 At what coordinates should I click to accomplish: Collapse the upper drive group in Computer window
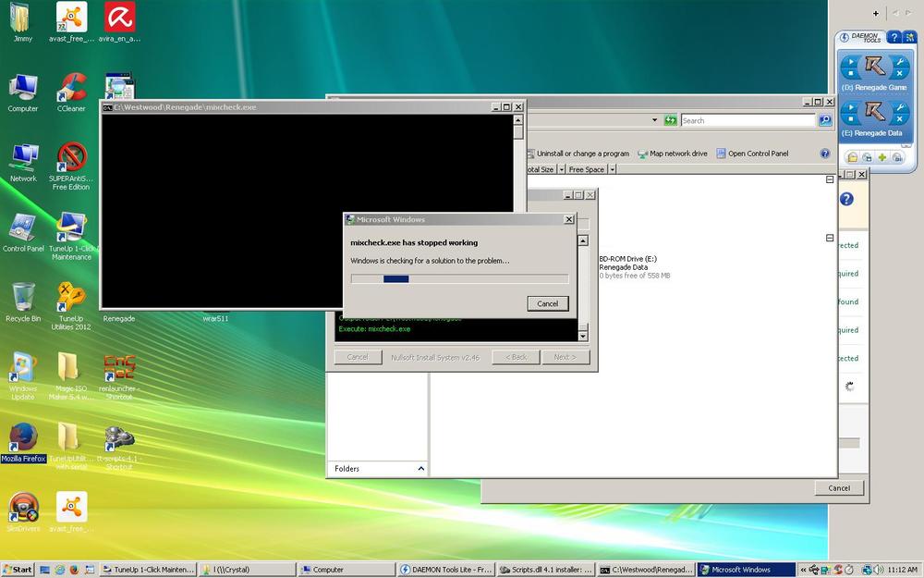pos(830,179)
